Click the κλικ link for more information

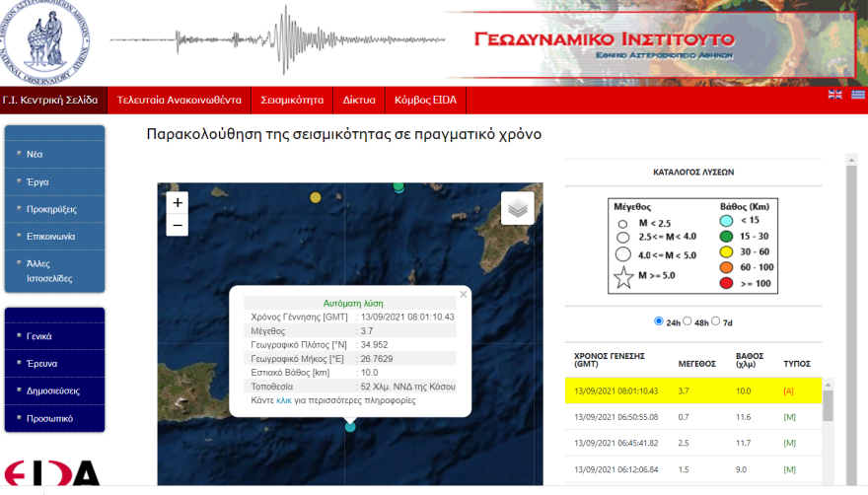284,400
